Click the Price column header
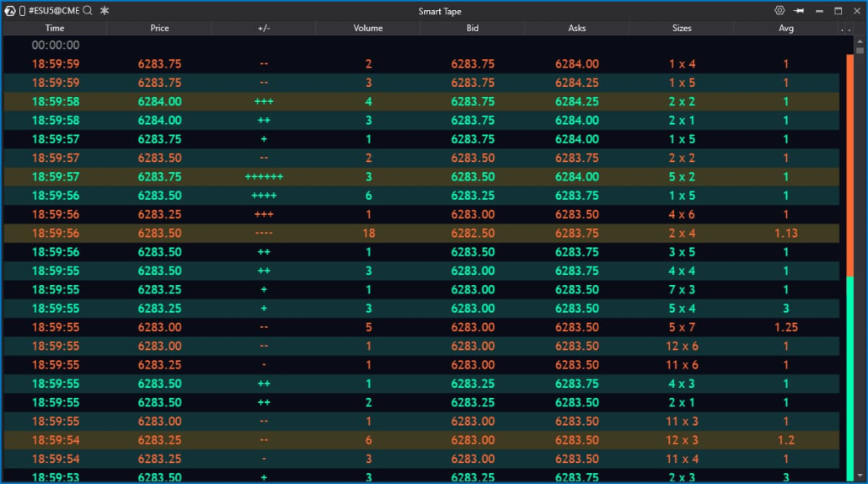The height and width of the screenshot is (484, 868). pyautogui.click(x=159, y=28)
